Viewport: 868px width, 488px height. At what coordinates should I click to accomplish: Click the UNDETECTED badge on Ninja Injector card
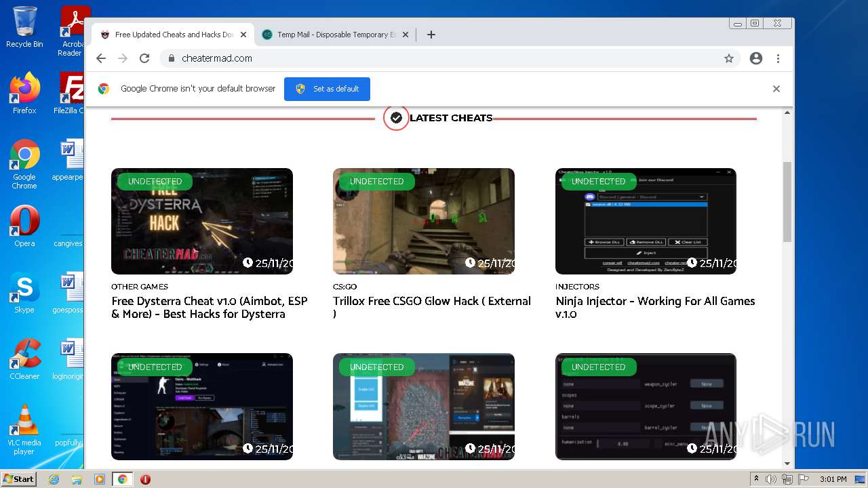coord(598,182)
